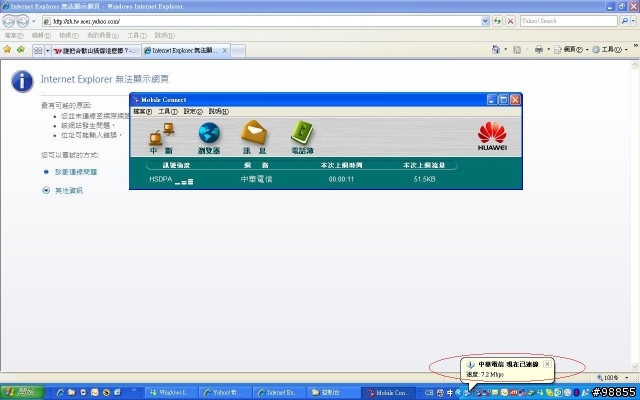
Task: Click the IE Forward arrow button
Action: pos(22,21)
